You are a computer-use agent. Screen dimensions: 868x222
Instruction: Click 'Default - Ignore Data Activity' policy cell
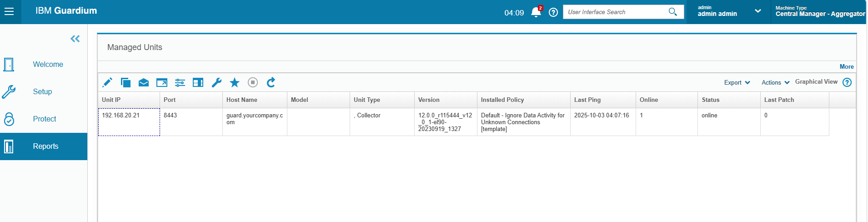(x=524, y=122)
